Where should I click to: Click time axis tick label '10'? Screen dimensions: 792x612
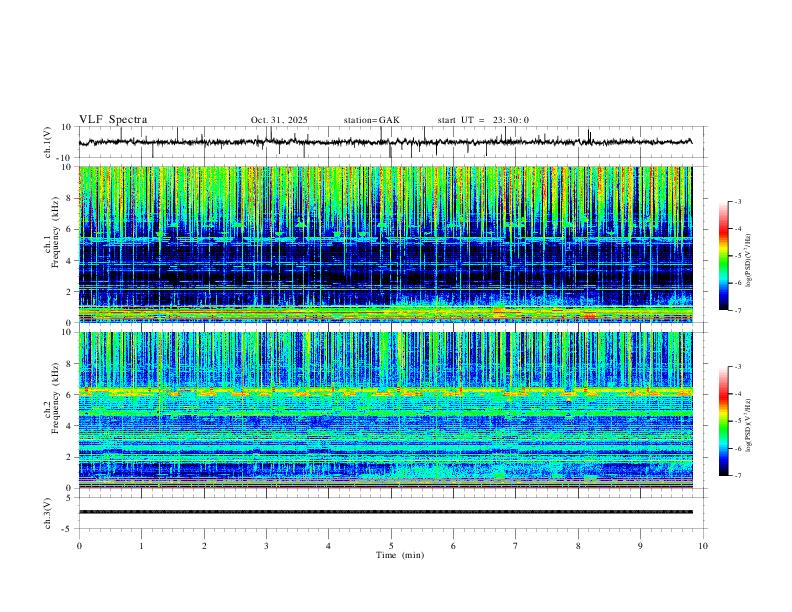click(703, 546)
